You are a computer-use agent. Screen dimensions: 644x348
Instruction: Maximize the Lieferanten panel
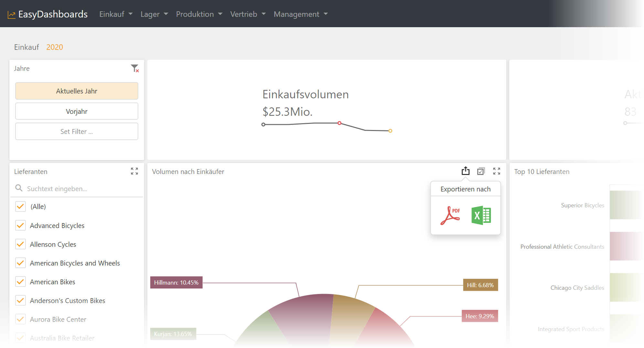pyautogui.click(x=134, y=171)
